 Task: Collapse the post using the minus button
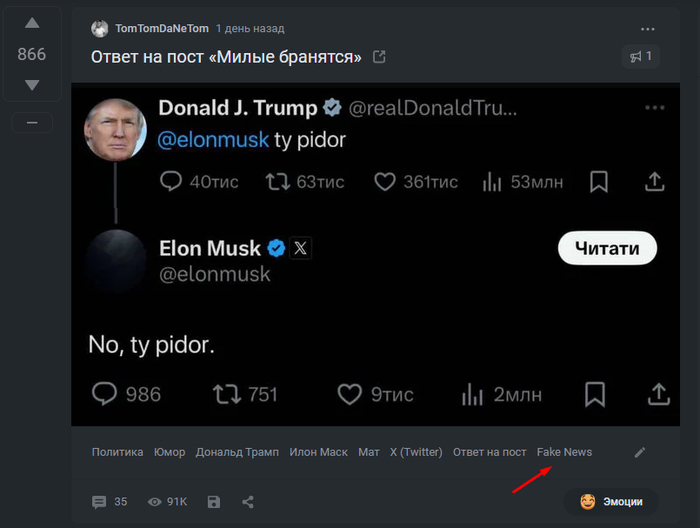[x=32, y=122]
